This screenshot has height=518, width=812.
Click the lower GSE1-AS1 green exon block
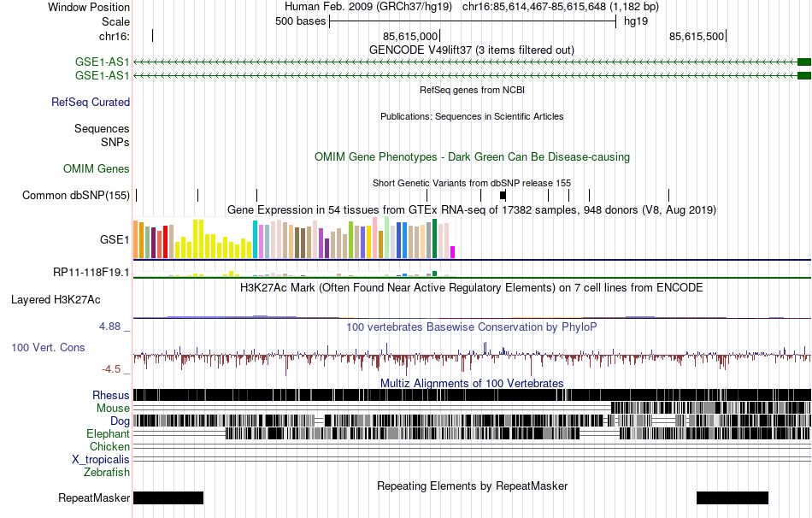pyautogui.click(x=804, y=75)
